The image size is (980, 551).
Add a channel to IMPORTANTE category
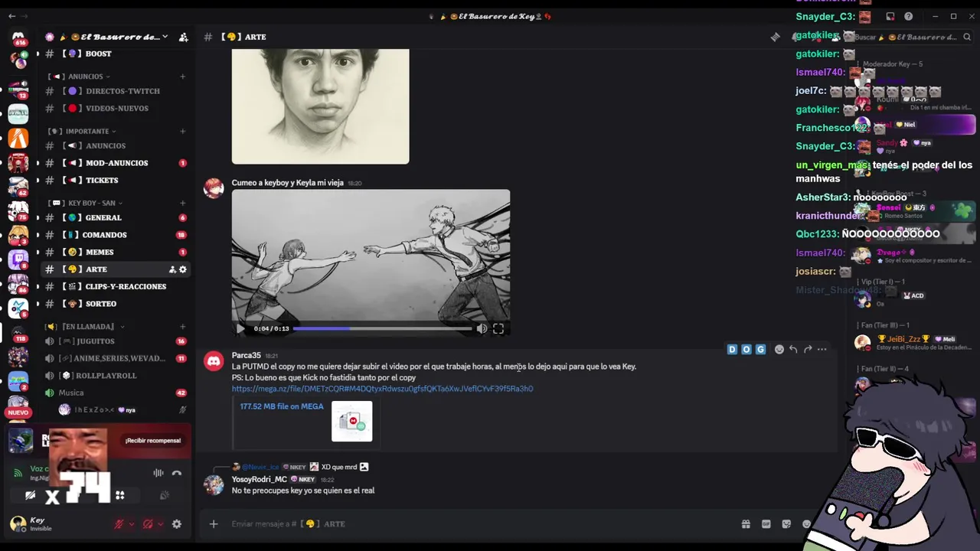(x=182, y=131)
